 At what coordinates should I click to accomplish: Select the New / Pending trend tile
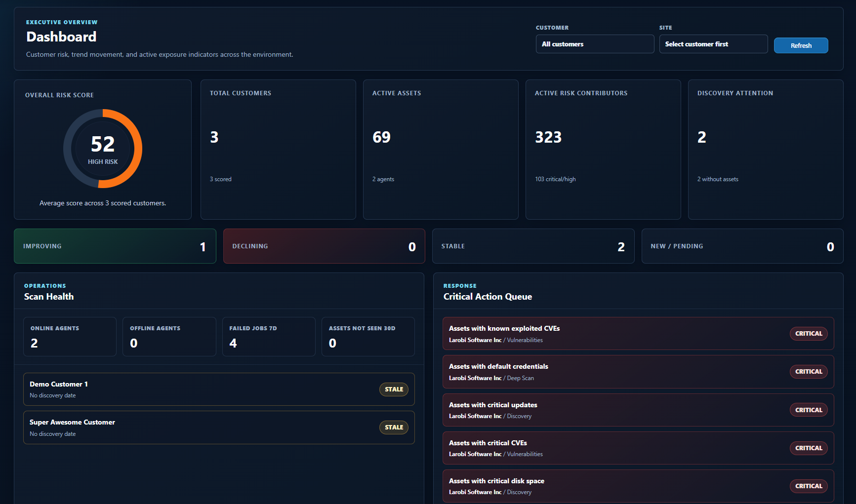point(742,246)
